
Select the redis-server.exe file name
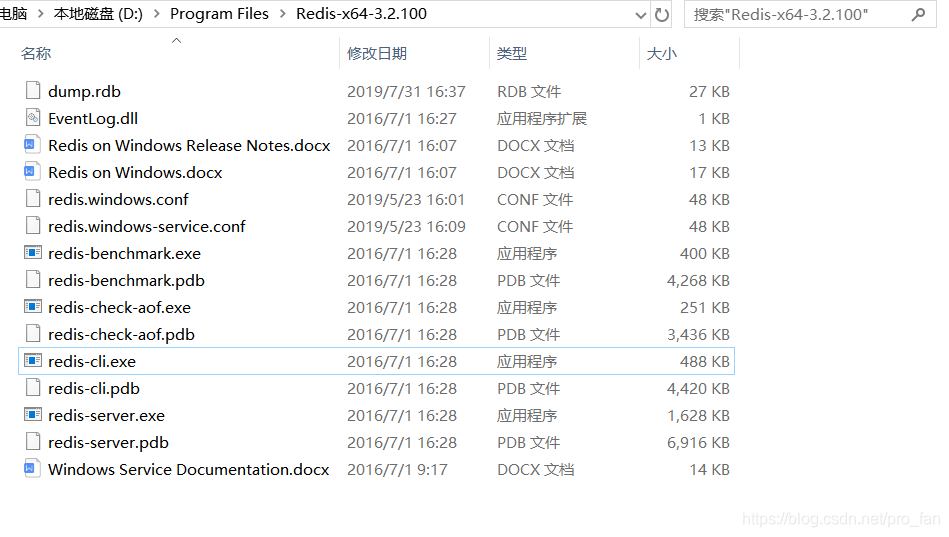point(106,415)
